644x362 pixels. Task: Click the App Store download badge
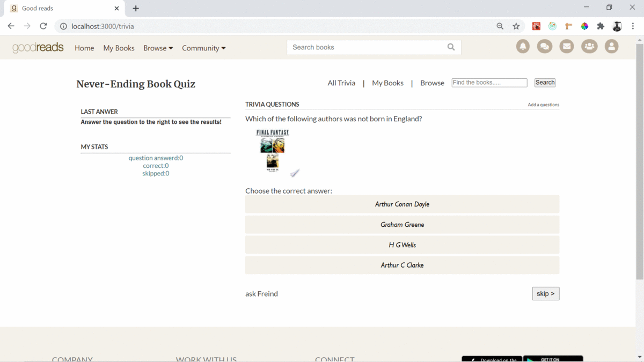click(492, 359)
